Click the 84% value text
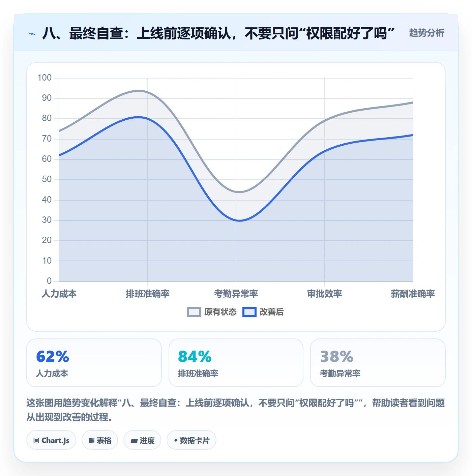The height and width of the screenshot is (476, 472). coord(195,357)
